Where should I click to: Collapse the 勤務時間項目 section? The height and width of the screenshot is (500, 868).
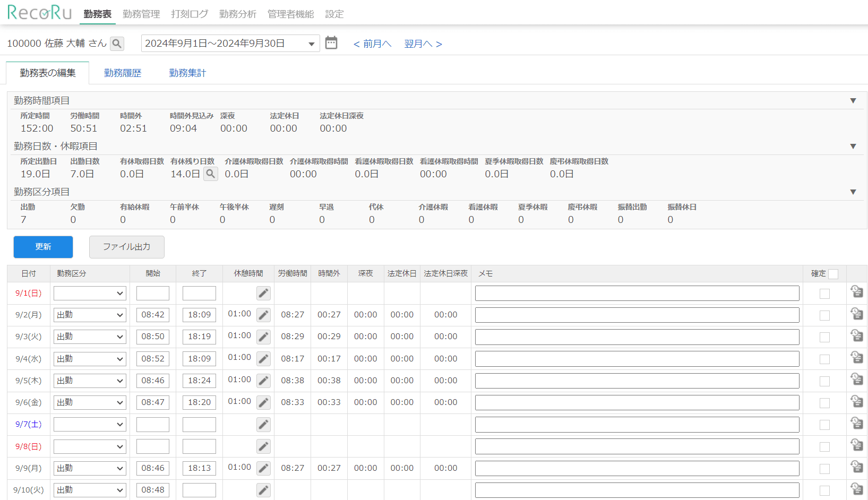point(853,101)
